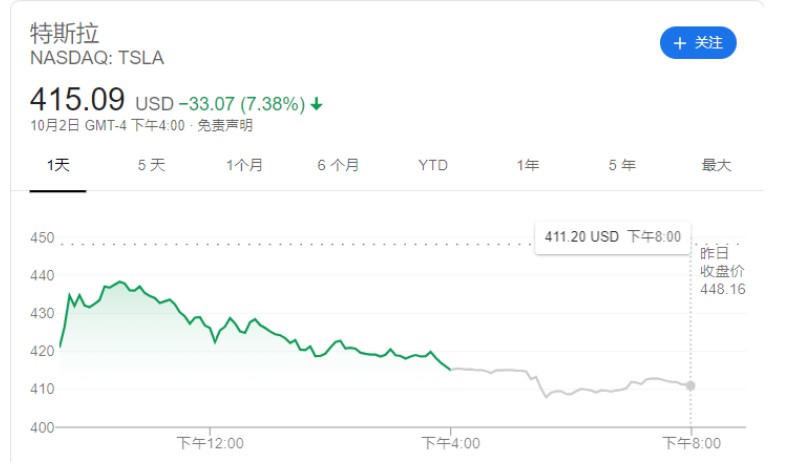Select the 1天 tab
Image resolution: width=796 pixels, height=472 pixels.
58,166
